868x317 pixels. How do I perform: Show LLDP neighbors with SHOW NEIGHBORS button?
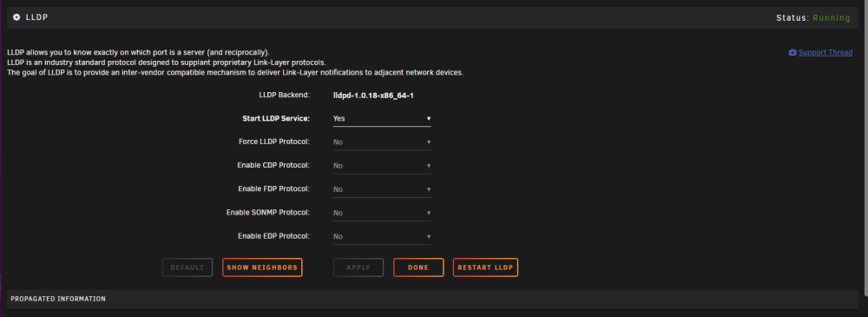(x=262, y=267)
